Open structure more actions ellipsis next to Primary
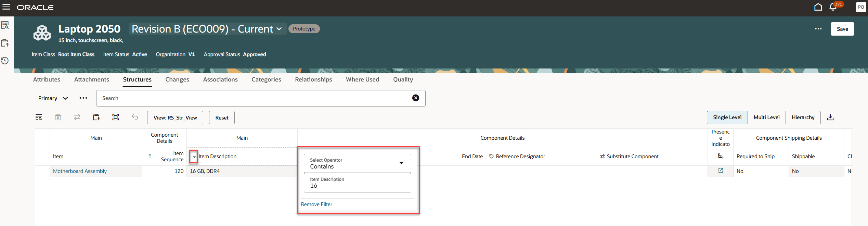Viewport: 868px width, 226px height. point(83,98)
